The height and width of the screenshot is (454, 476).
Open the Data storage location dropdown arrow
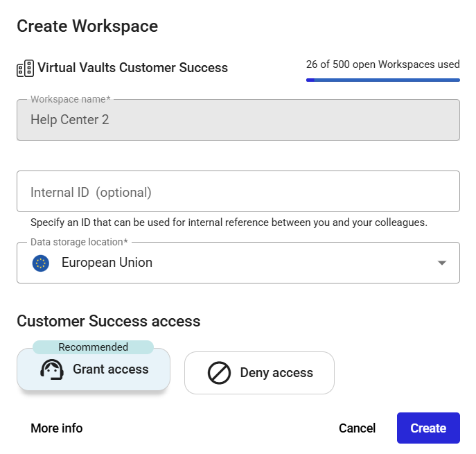[x=441, y=263]
